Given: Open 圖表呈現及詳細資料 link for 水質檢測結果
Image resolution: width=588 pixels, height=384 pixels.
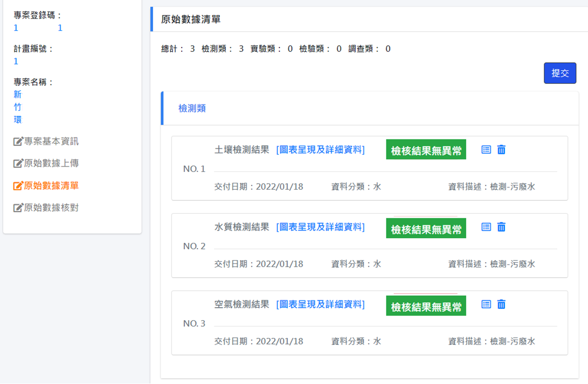Looking at the screenshot, I should [x=320, y=227].
